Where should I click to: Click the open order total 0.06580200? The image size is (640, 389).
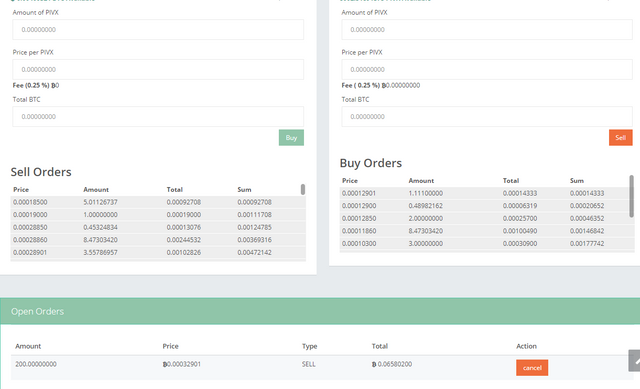tap(392, 364)
